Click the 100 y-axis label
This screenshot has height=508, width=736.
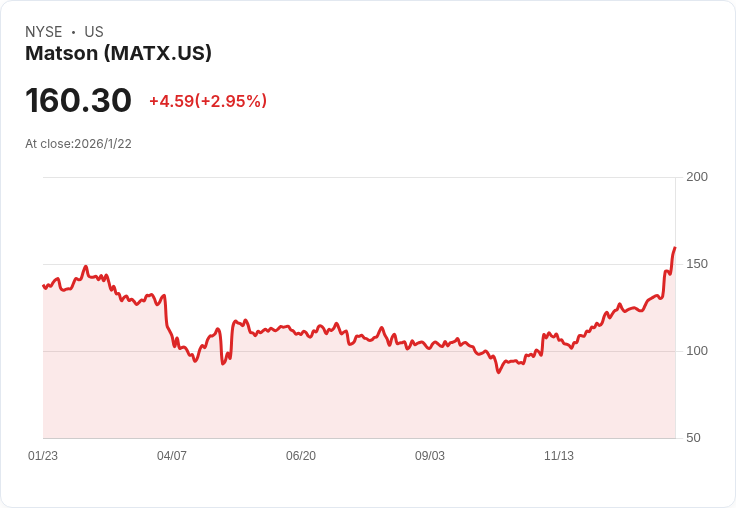pos(697,351)
